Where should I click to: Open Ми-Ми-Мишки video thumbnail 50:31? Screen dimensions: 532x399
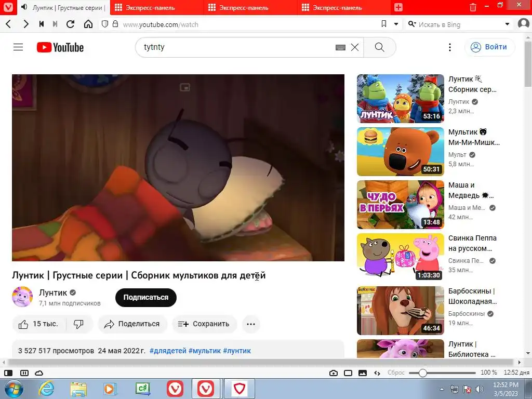pyautogui.click(x=401, y=152)
